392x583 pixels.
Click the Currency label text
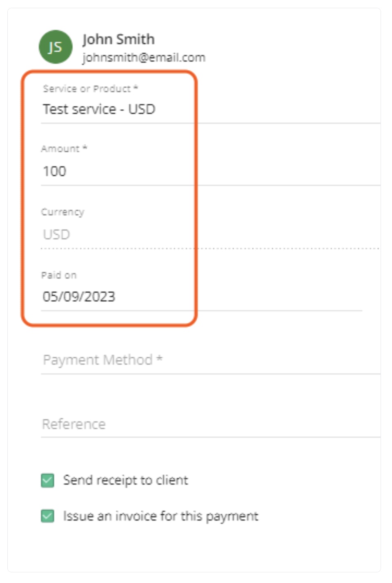point(62,212)
